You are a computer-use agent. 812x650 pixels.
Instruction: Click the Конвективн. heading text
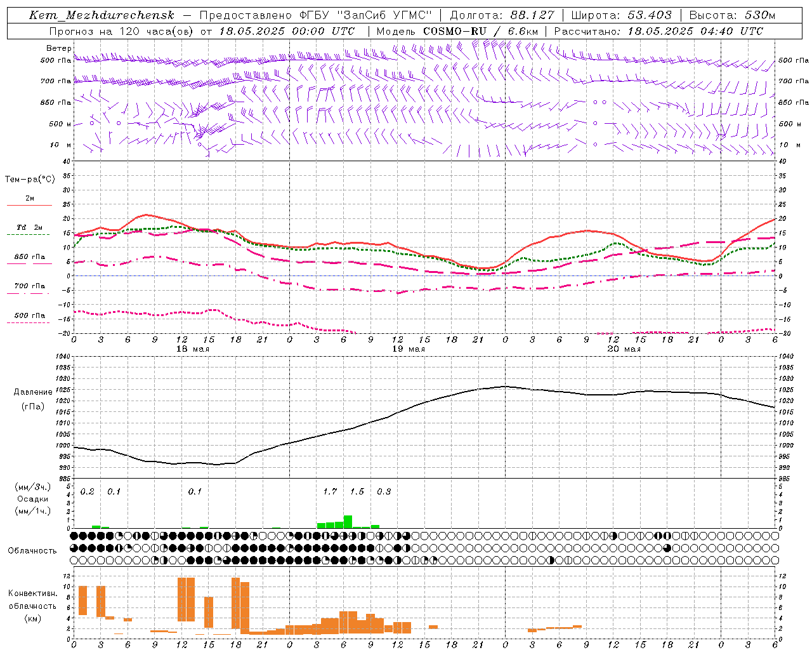(32, 594)
